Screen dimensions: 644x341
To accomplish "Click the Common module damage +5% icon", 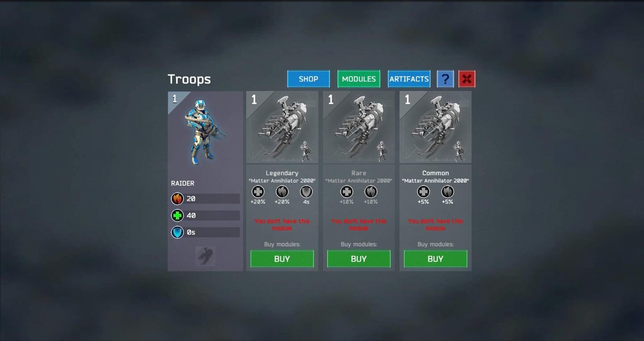I will coord(448,192).
